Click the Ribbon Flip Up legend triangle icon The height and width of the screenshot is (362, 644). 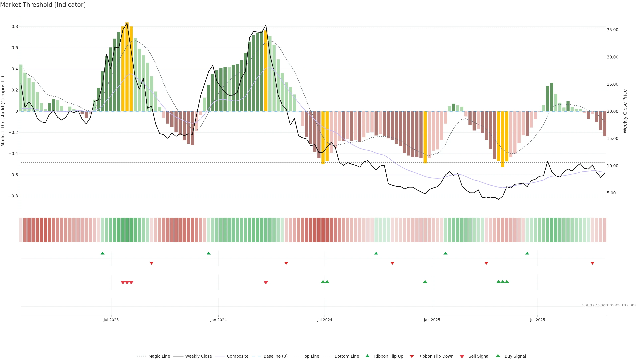click(367, 356)
